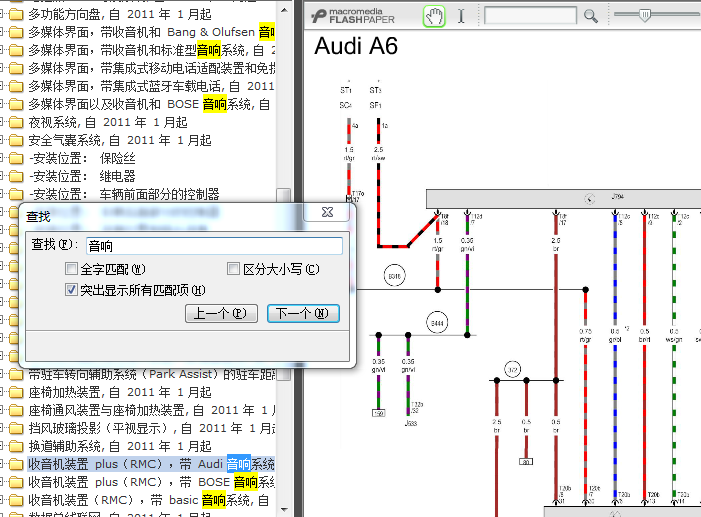Click the B444 circle connector in diagram
This screenshot has height=517, width=701.
click(437, 323)
